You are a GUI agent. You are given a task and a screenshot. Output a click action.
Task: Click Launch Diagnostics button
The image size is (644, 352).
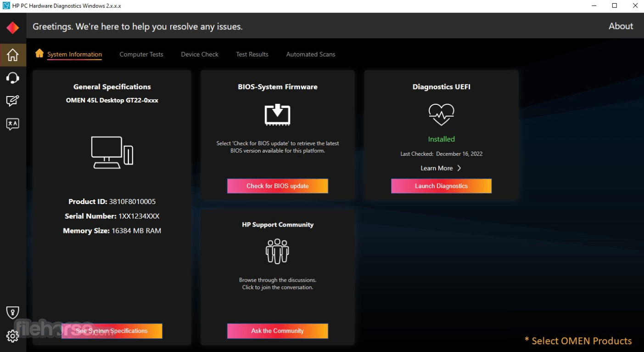(x=441, y=186)
